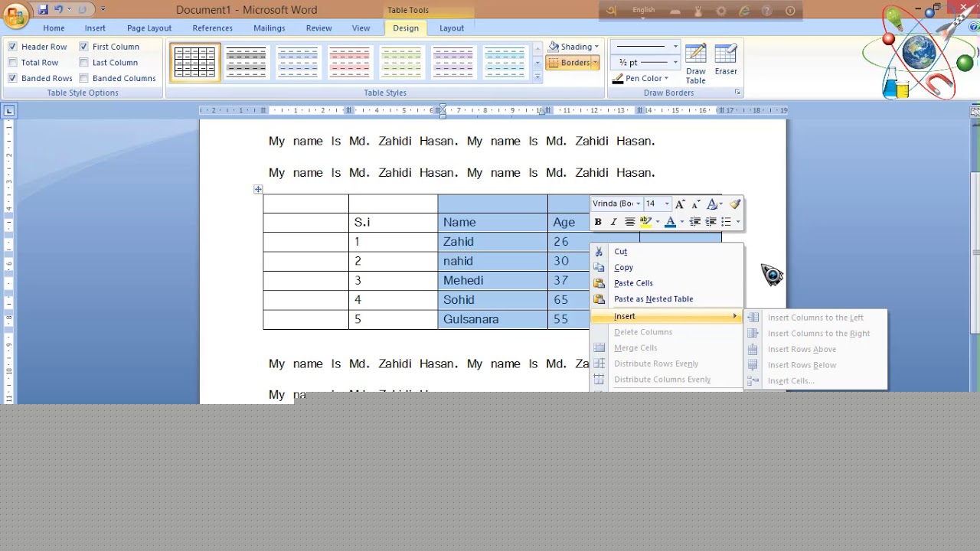
Task: Click the table move handle icon
Action: [x=258, y=189]
